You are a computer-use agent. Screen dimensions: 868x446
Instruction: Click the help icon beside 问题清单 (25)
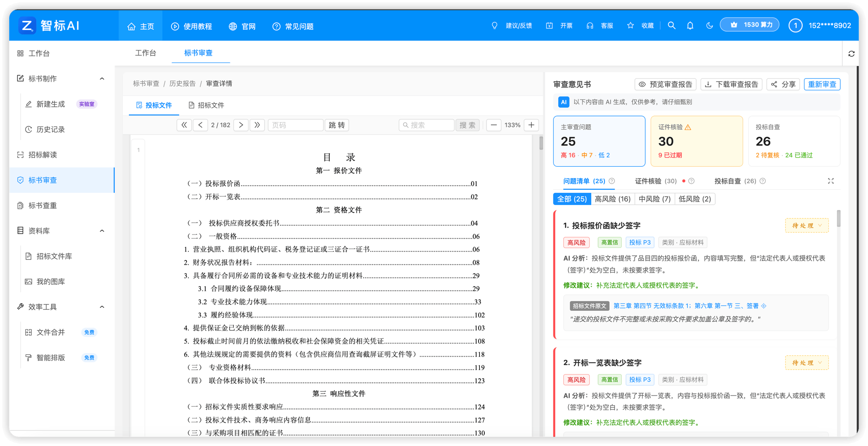click(612, 181)
